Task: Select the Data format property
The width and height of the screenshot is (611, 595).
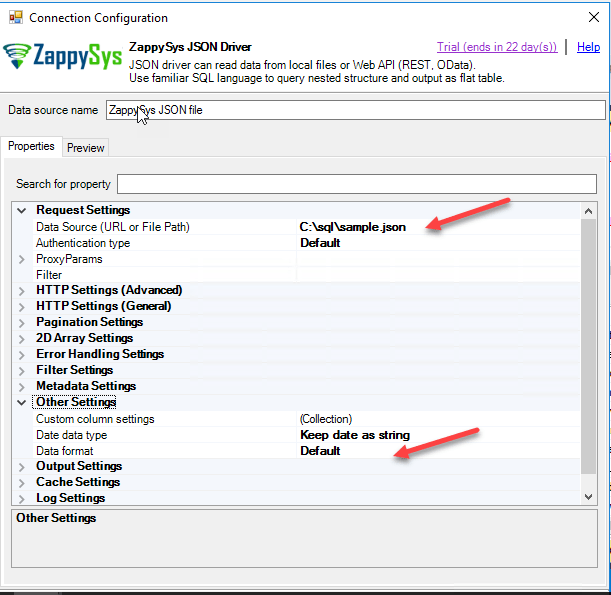Action: pos(65,451)
